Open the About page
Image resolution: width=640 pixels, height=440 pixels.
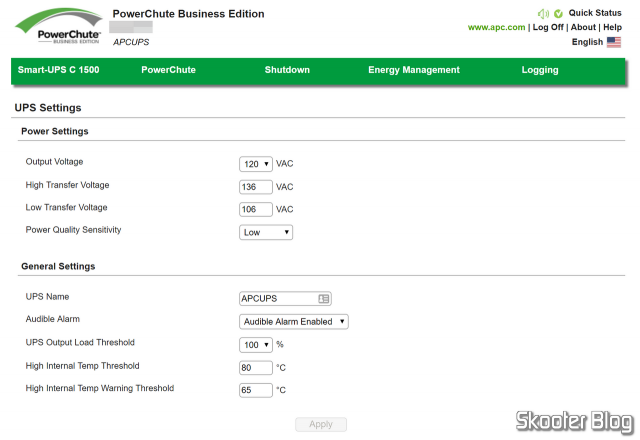click(583, 27)
